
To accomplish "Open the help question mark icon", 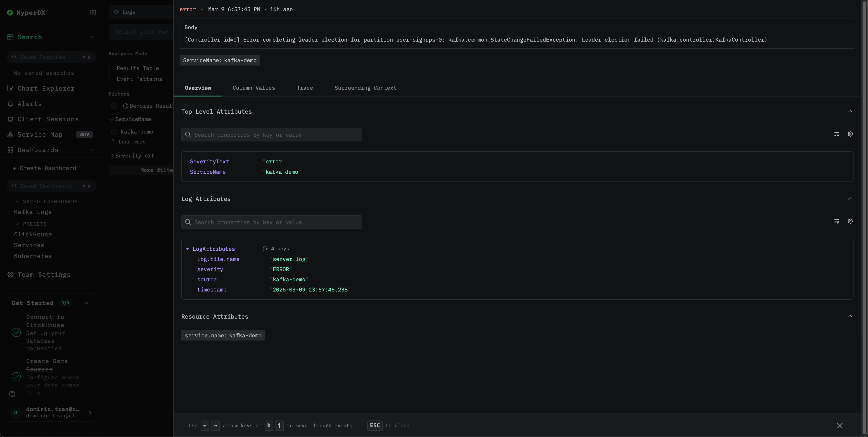I will [12, 394].
